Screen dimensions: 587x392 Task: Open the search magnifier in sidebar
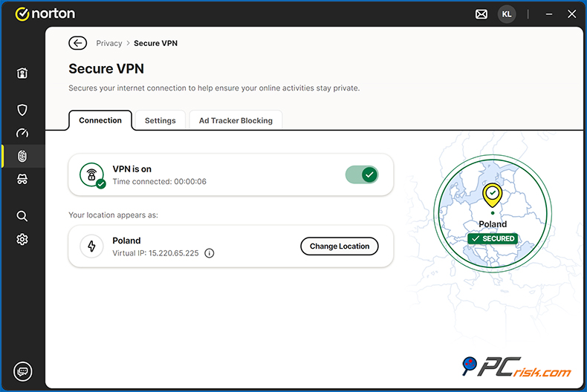[x=22, y=216]
